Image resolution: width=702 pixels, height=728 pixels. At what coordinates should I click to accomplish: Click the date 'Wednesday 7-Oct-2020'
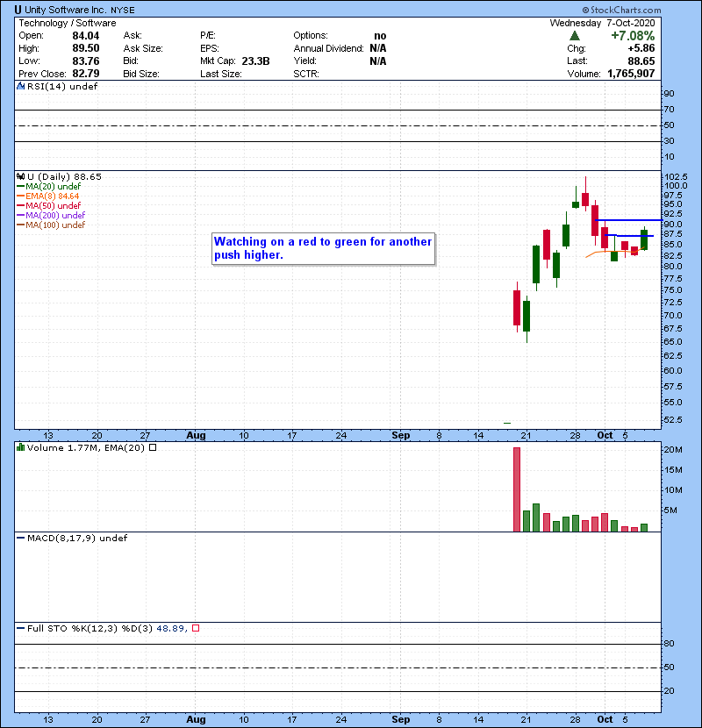click(602, 23)
